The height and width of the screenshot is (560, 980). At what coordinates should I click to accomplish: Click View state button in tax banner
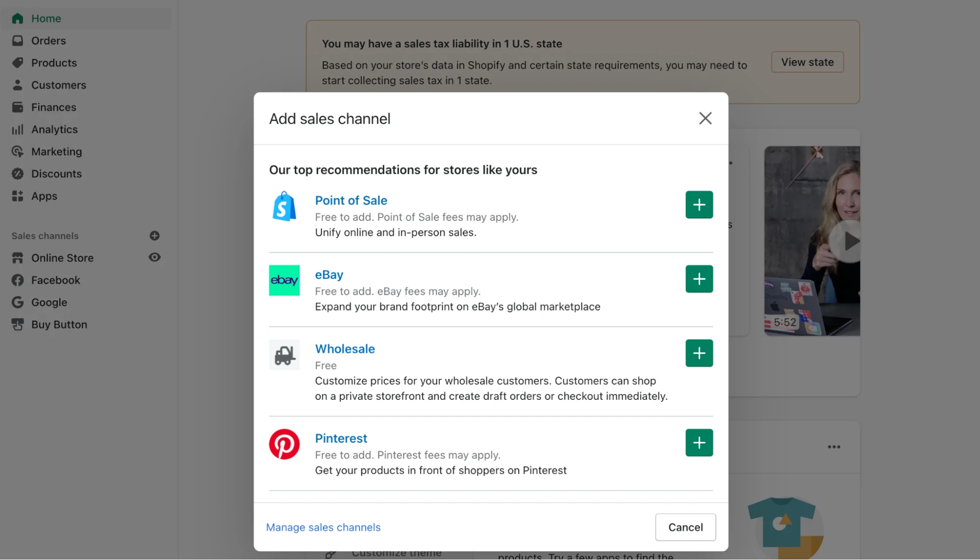pyautogui.click(x=807, y=62)
